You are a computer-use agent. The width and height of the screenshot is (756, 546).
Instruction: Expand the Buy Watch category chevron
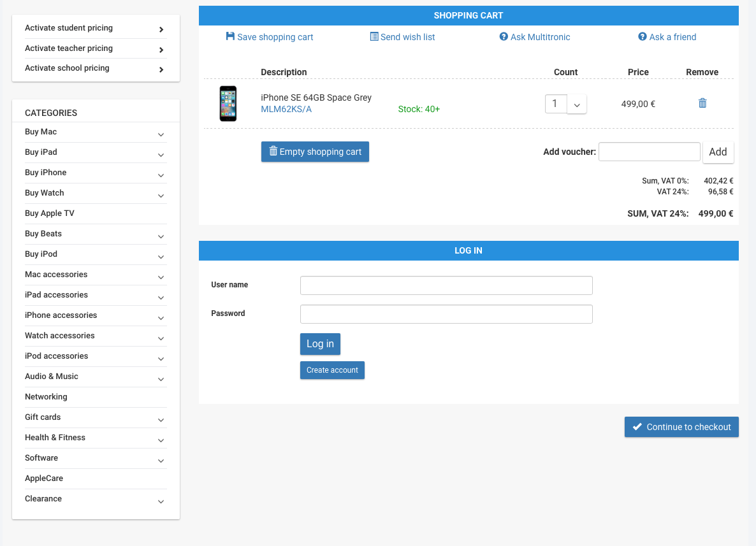(x=161, y=196)
